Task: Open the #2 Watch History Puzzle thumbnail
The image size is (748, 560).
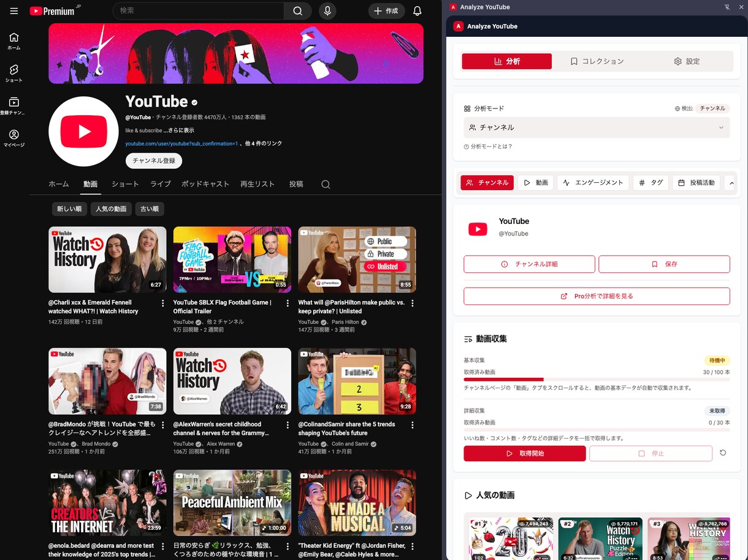Action: (x=600, y=539)
